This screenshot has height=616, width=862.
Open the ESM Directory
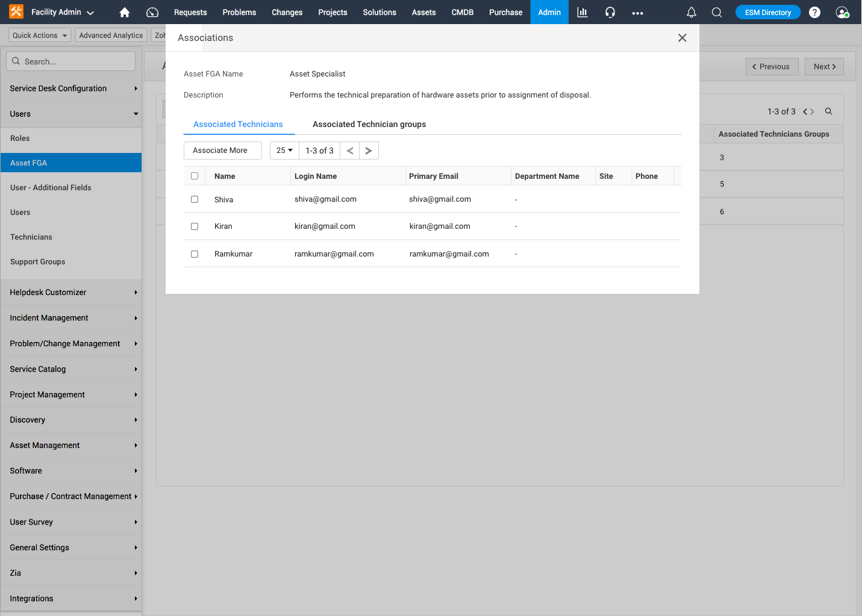coord(767,11)
